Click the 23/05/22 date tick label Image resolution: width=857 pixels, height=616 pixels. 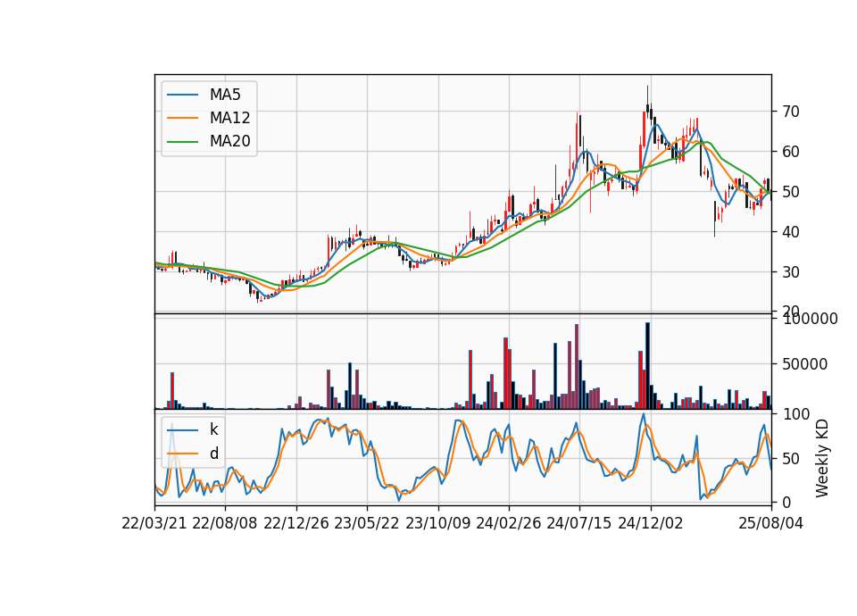pyautogui.click(x=367, y=523)
